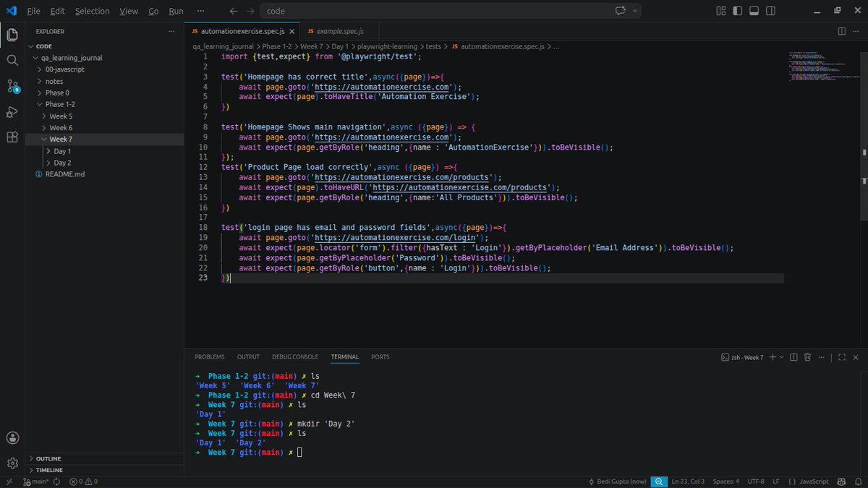The height and width of the screenshot is (488, 868).
Task: Customize layout via title bar icon
Action: coord(720,11)
